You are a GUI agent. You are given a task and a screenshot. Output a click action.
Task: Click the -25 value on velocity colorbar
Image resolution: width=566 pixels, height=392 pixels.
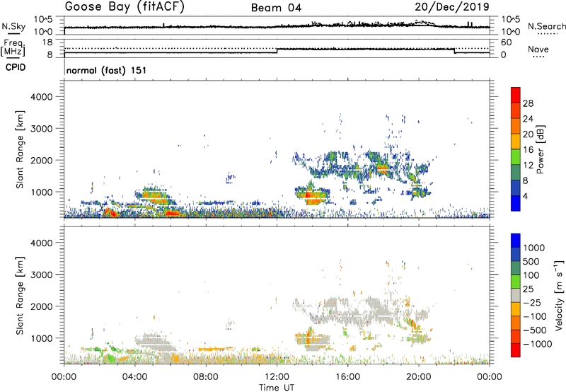tap(532, 302)
